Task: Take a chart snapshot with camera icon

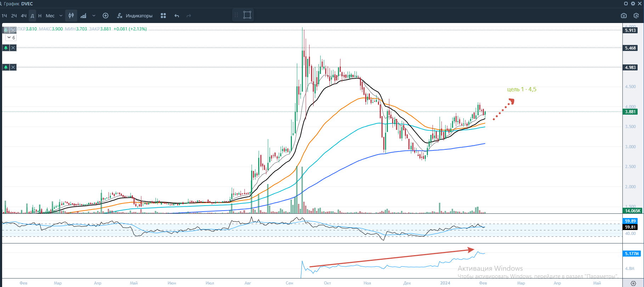Action: 624,16
